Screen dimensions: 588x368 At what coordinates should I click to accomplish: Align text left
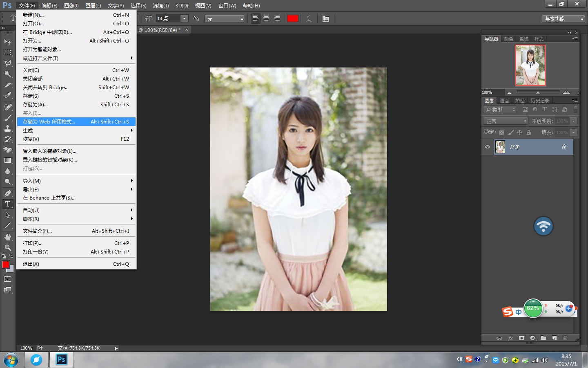point(255,19)
